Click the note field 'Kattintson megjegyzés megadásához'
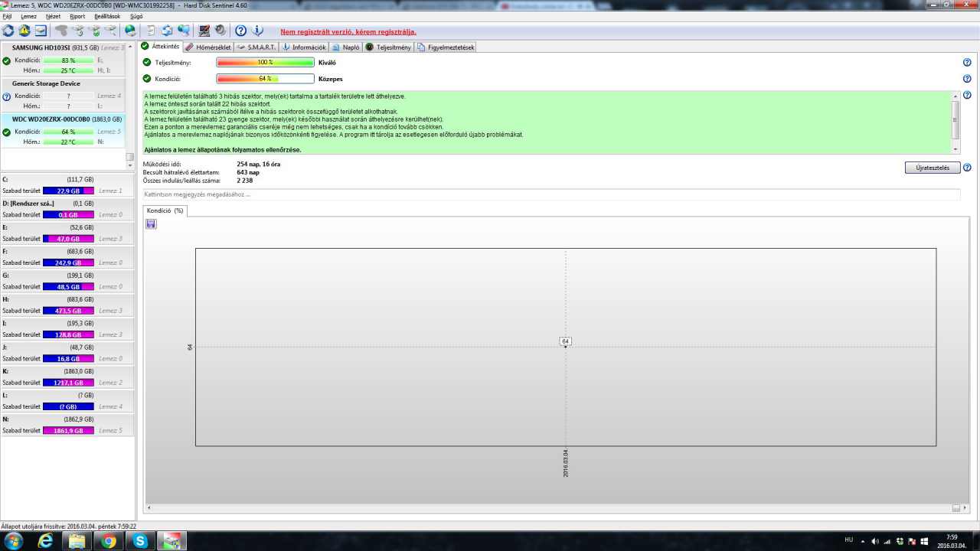980x551 pixels. coord(551,194)
